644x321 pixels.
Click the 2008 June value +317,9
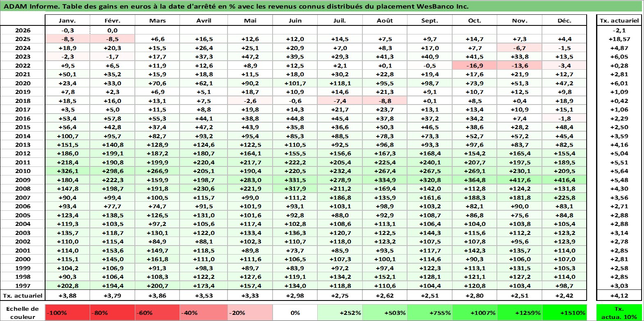click(x=295, y=189)
